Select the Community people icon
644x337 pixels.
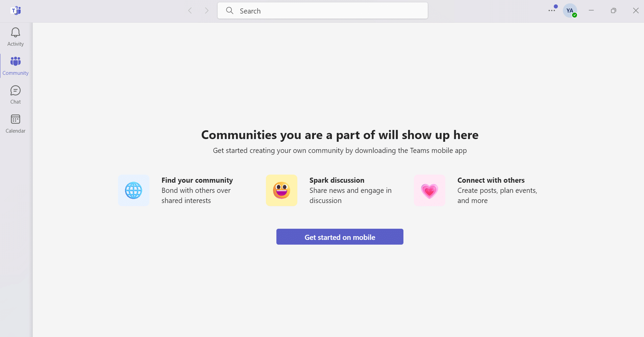[x=16, y=61]
